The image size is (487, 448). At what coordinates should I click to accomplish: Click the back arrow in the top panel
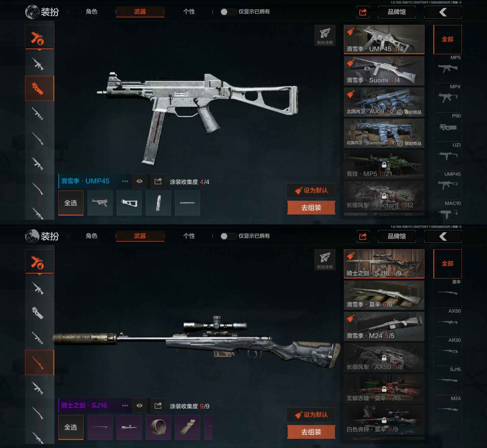[x=443, y=12]
